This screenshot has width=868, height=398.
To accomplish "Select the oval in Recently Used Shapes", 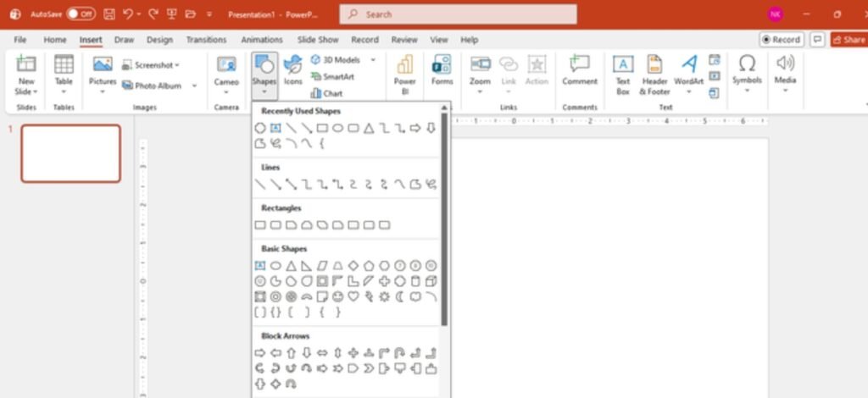I will tap(337, 128).
